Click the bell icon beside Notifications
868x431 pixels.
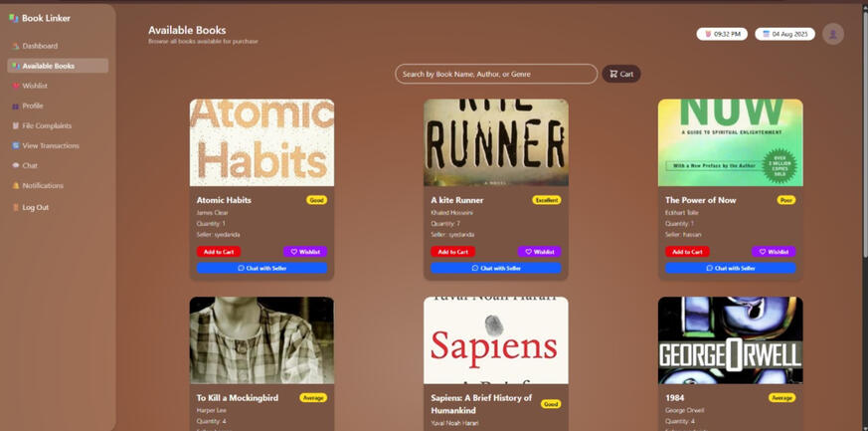pos(16,185)
